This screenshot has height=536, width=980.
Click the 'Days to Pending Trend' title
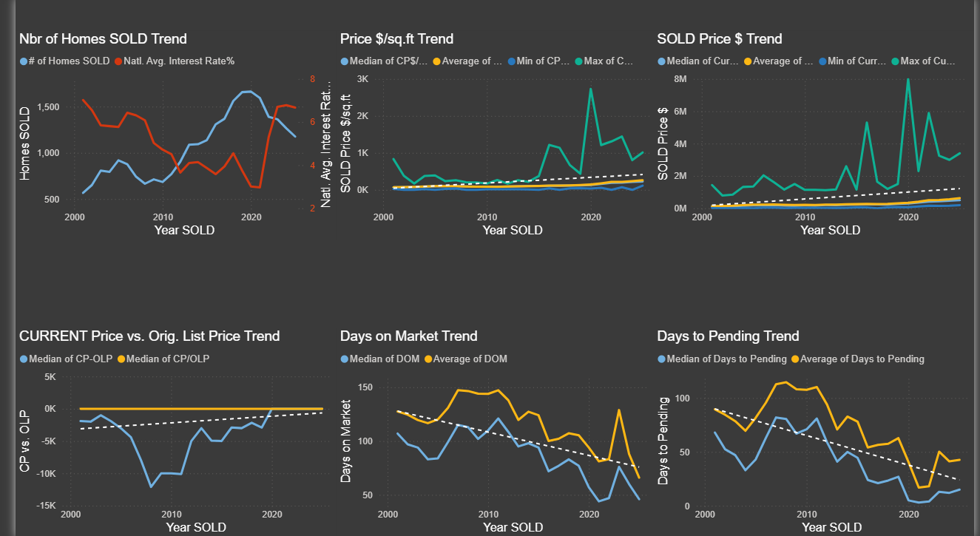coord(728,336)
